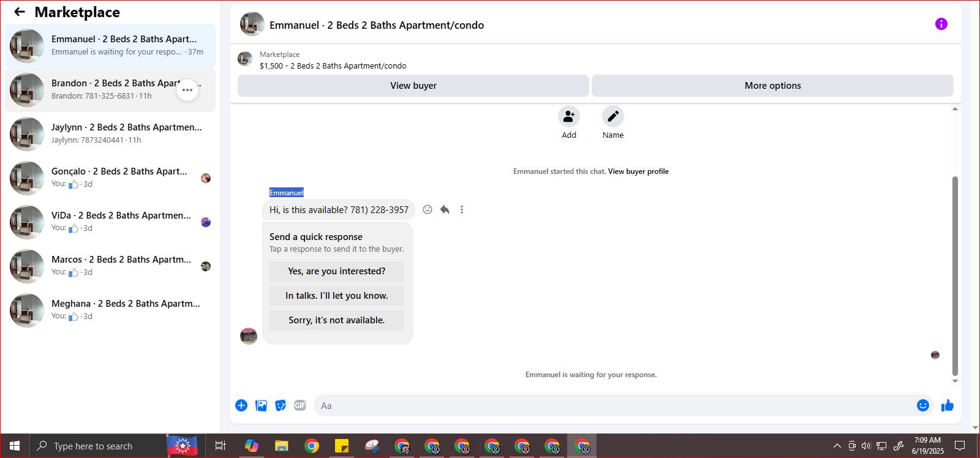Open options menu for Brandon's conversation
Screen dimensions: 980x458
[x=187, y=90]
